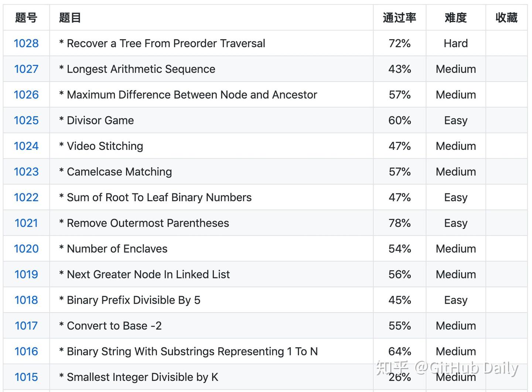Sort by the 题号 column header
This screenshot has width=532, height=392.
point(26,17)
